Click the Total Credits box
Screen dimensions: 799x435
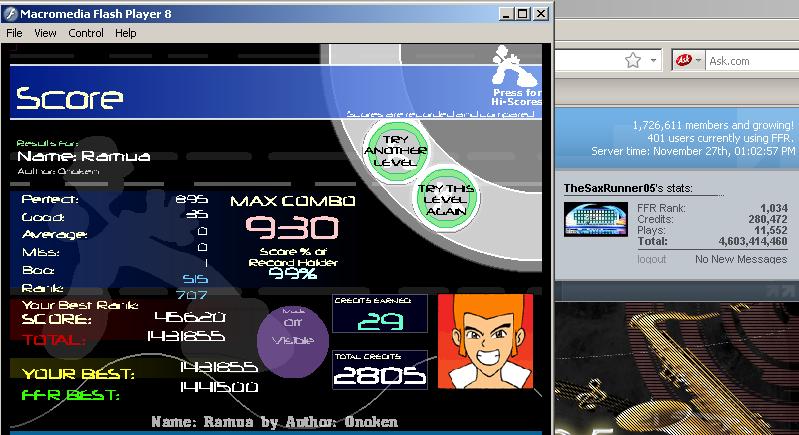380,370
